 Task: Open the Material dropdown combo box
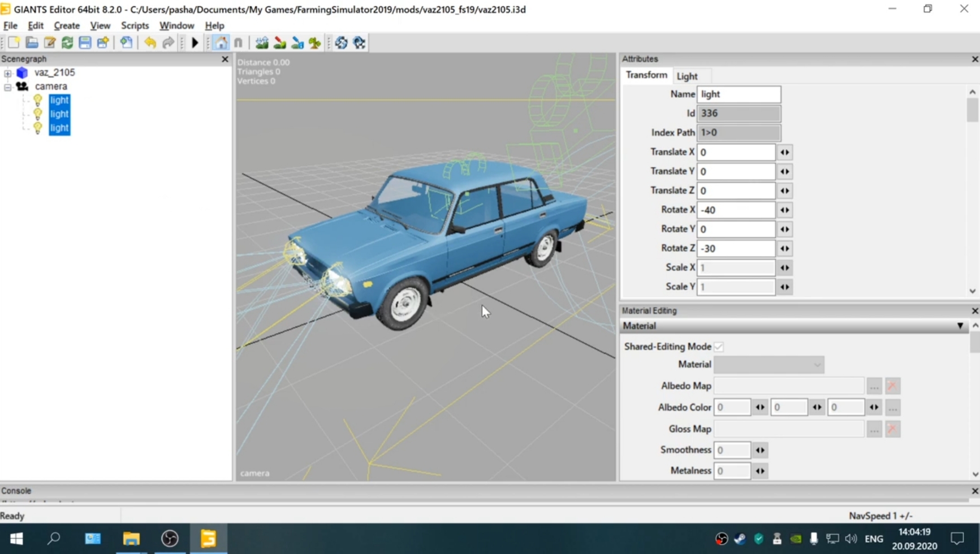tap(769, 365)
